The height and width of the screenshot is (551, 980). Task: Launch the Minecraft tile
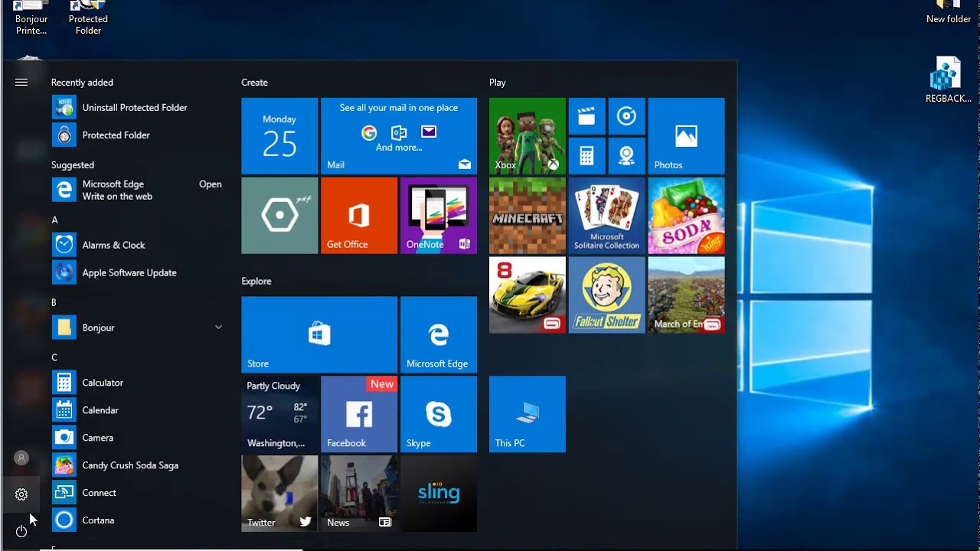coord(528,216)
